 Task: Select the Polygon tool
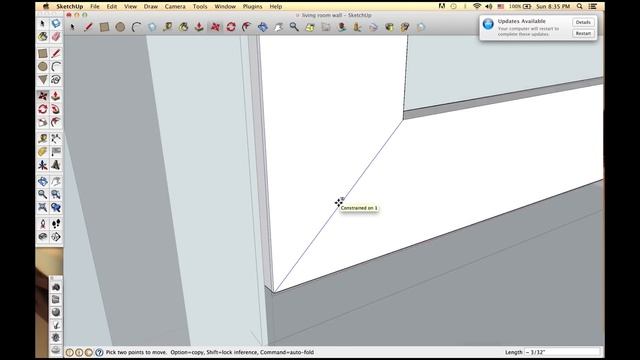click(x=42, y=80)
